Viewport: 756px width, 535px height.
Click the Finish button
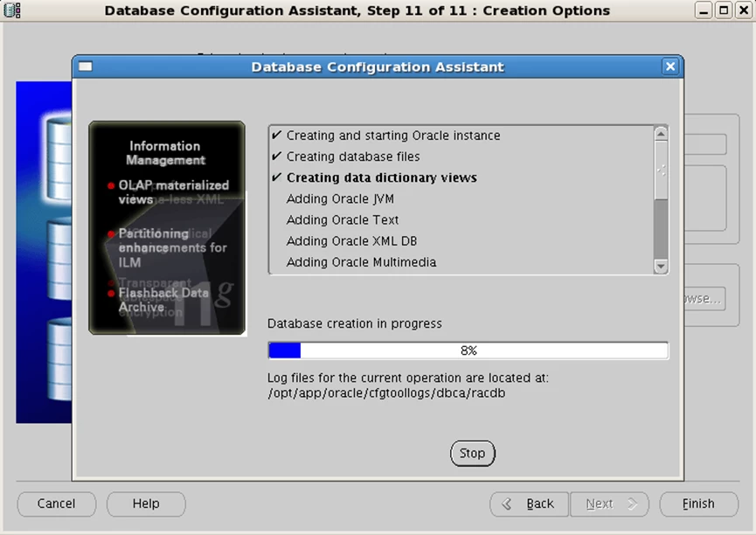(x=698, y=504)
